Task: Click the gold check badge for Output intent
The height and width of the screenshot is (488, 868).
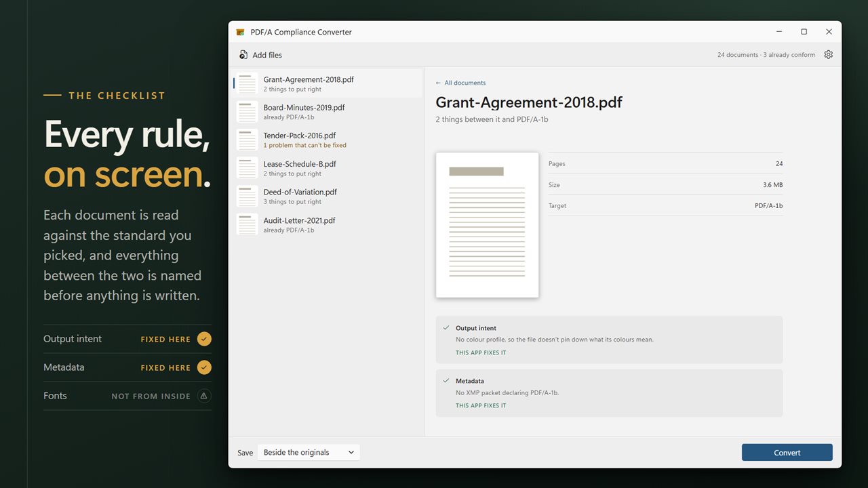Action: click(x=204, y=339)
